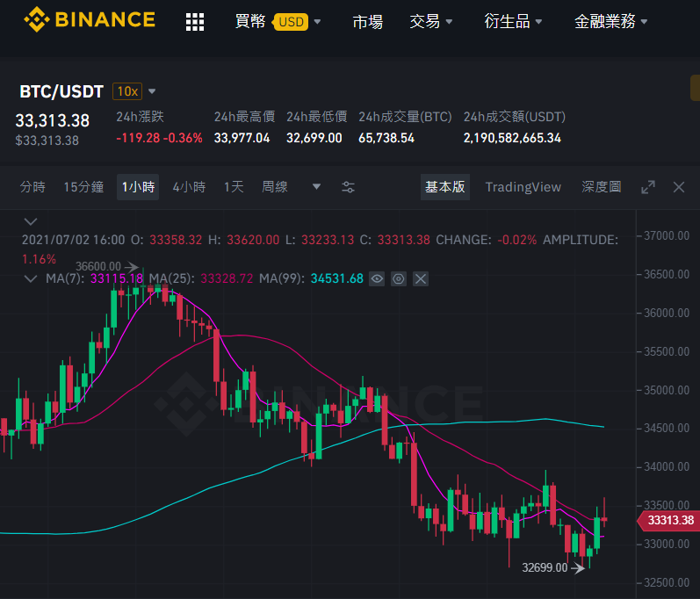This screenshot has width=700, height=599.
Task: Close the chart panel with X icon
Action: click(x=679, y=187)
